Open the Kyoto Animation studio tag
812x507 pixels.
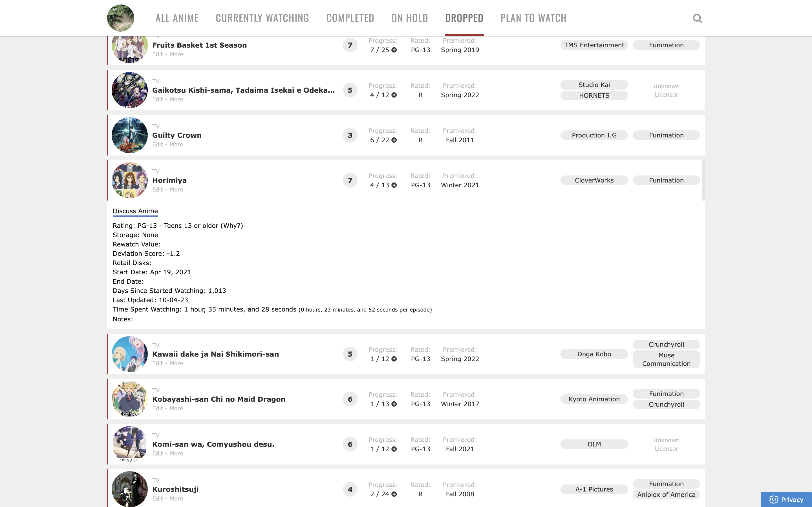pos(594,399)
